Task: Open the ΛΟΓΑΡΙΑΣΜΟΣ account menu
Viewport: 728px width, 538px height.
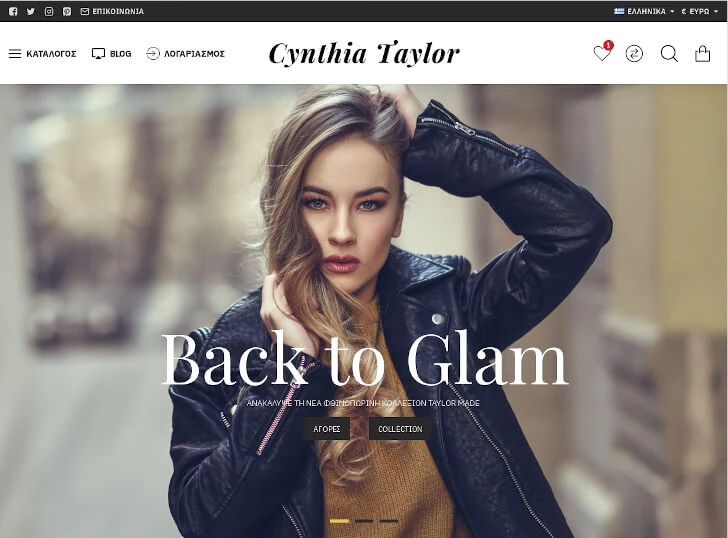Action: (x=185, y=54)
